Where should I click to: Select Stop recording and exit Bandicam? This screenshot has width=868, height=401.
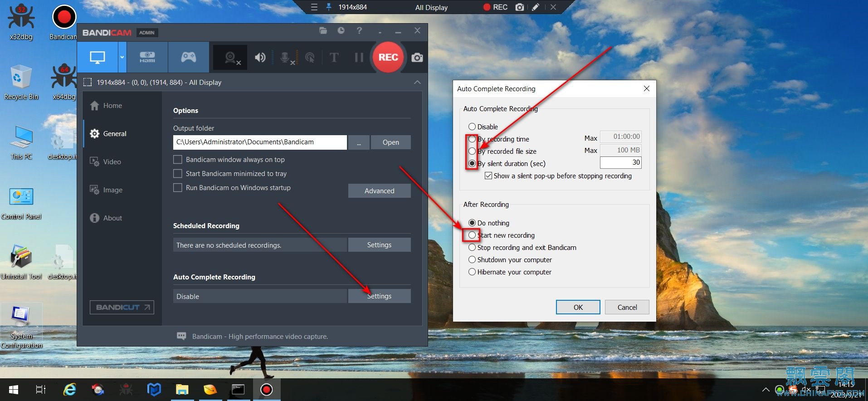472,248
